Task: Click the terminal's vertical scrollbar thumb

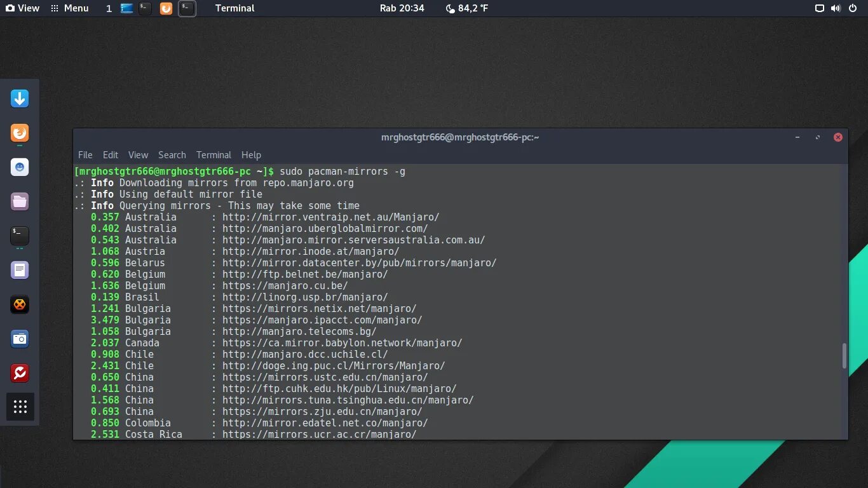Action: coord(844,356)
